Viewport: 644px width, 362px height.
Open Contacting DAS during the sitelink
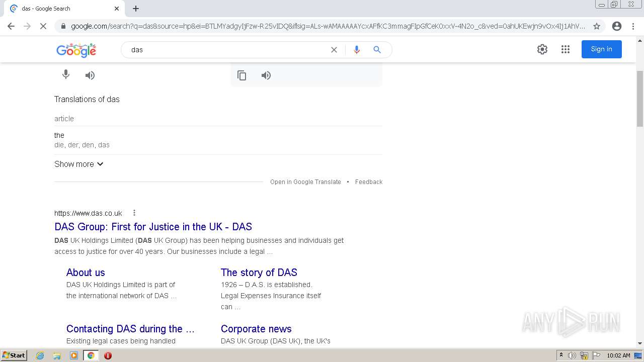pos(130,329)
